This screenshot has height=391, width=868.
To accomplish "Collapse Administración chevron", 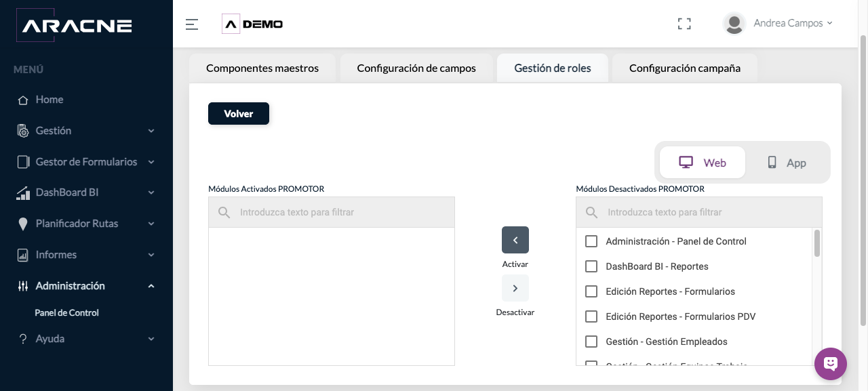I will click(151, 286).
